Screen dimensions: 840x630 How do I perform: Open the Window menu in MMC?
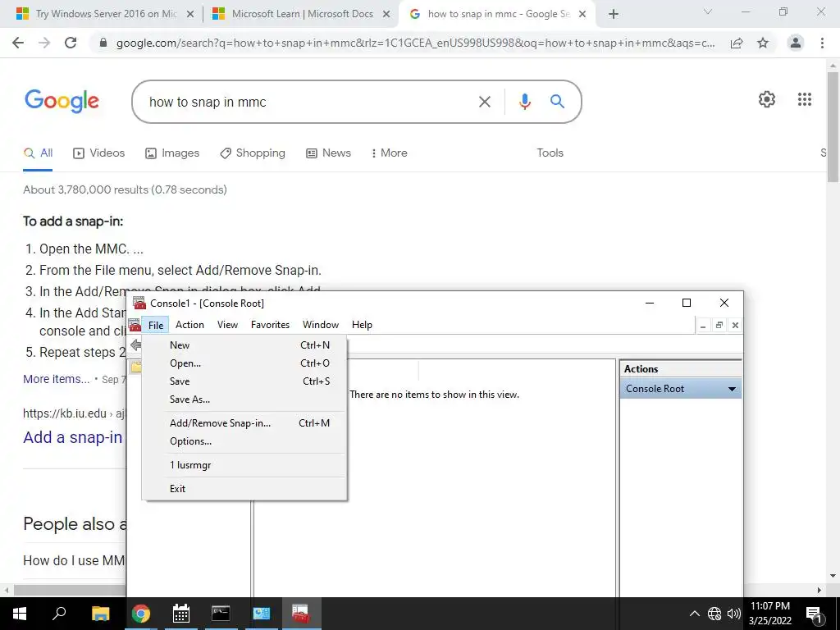[x=321, y=325]
